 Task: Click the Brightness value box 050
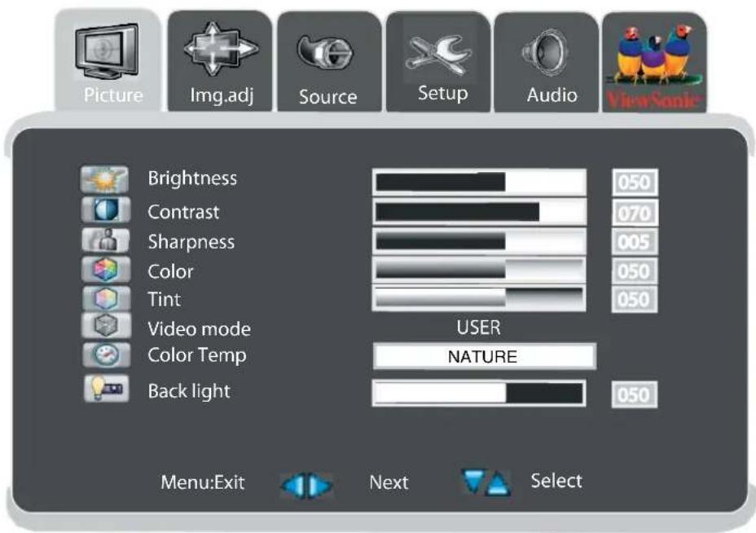tap(635, 183)
